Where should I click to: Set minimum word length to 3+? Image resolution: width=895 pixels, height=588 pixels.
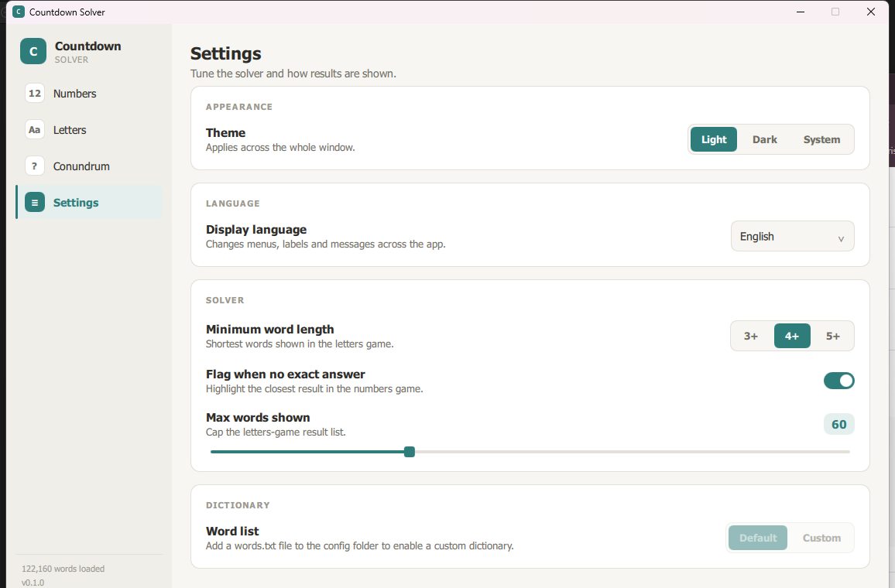750,336
